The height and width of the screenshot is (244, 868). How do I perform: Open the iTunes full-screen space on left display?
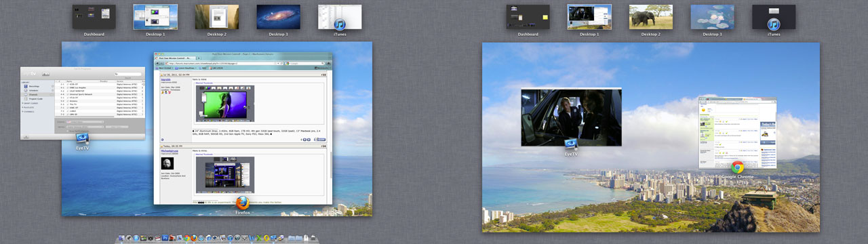pyautogui.click(x=340, y=17)
